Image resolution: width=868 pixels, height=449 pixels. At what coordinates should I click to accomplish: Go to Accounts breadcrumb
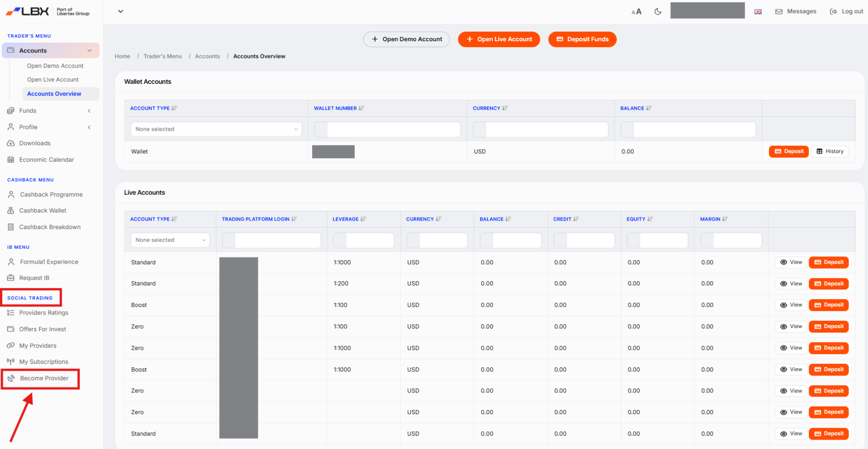tap(207, 56)
